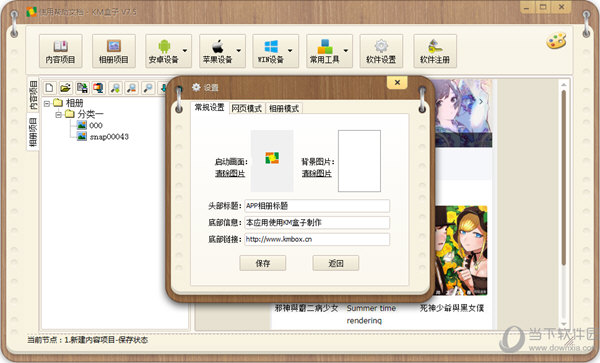Switch to the 内容项目 vertical side tab
This screenshot has height=363, width=600.
click(33, 94)
